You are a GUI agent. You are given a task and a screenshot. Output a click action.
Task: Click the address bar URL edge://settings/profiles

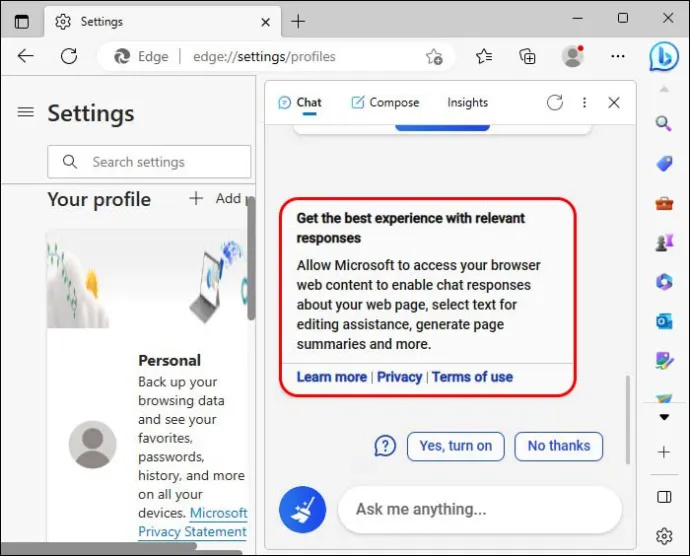(264, 56)
